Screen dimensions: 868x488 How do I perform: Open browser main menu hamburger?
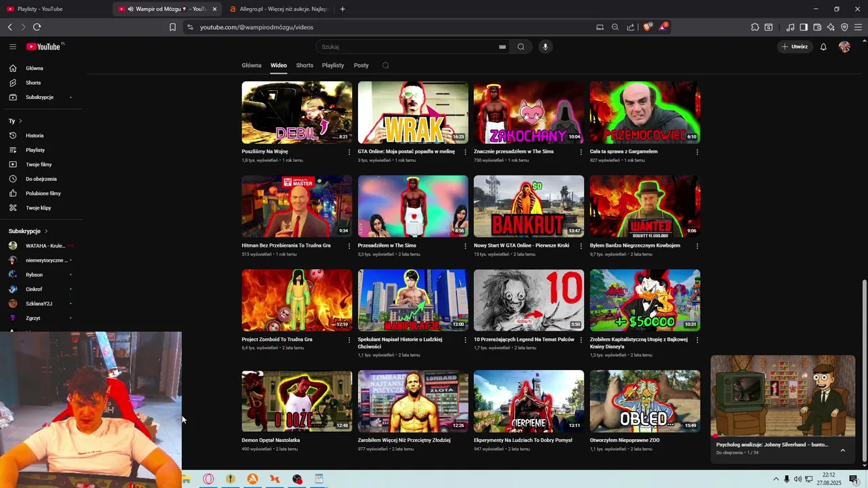click(858, 27)
